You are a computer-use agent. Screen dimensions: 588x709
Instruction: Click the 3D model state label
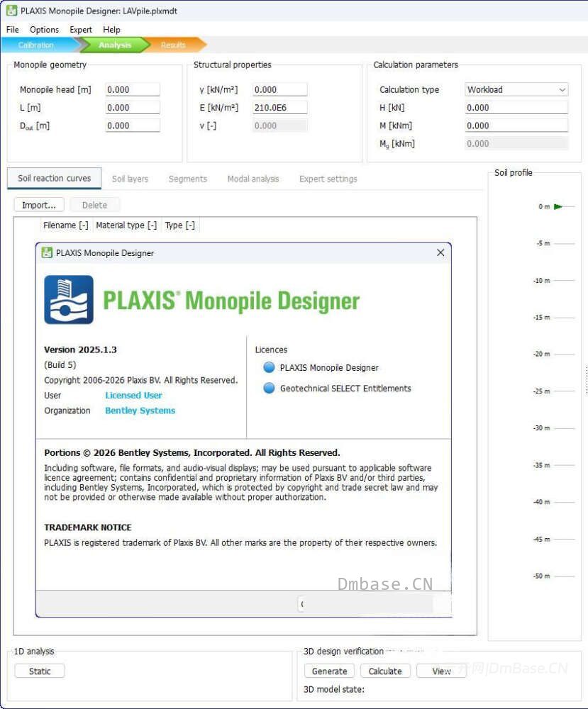point(334,689)
